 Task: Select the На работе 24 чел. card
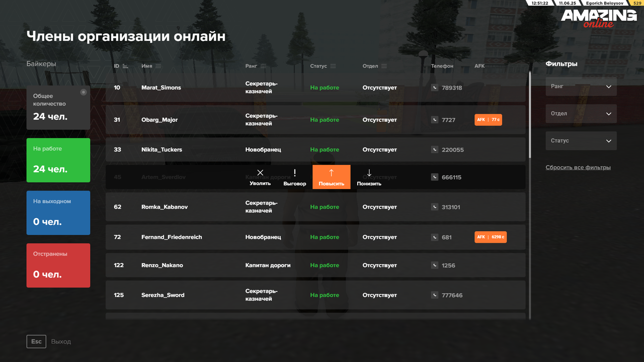coord(58,160)
